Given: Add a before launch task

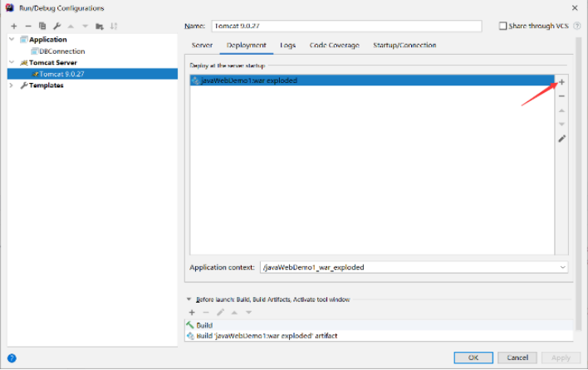Looking at the screenshot, I should point(192,312).
